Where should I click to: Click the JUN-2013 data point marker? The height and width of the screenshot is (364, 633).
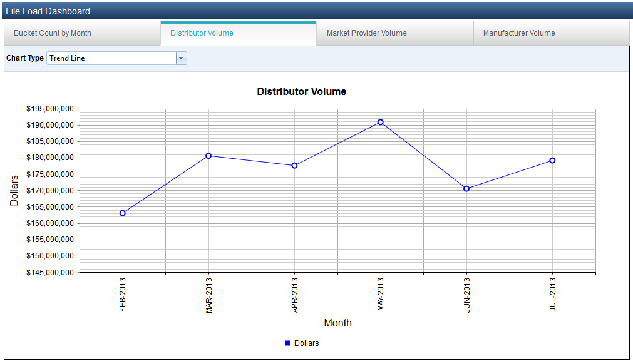(466, 189)
